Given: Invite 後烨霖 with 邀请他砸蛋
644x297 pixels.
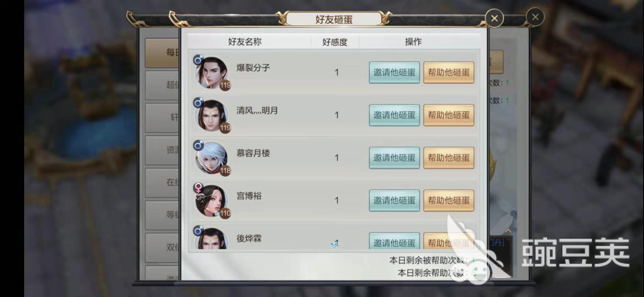Looking at the screenshot, I should point(394,241).
